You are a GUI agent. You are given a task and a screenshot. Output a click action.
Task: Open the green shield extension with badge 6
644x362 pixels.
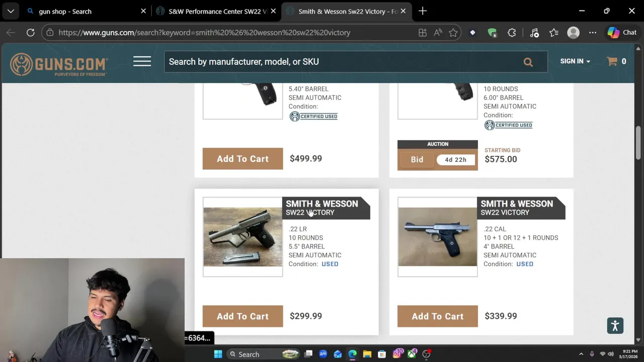click(x=492, y=33)
